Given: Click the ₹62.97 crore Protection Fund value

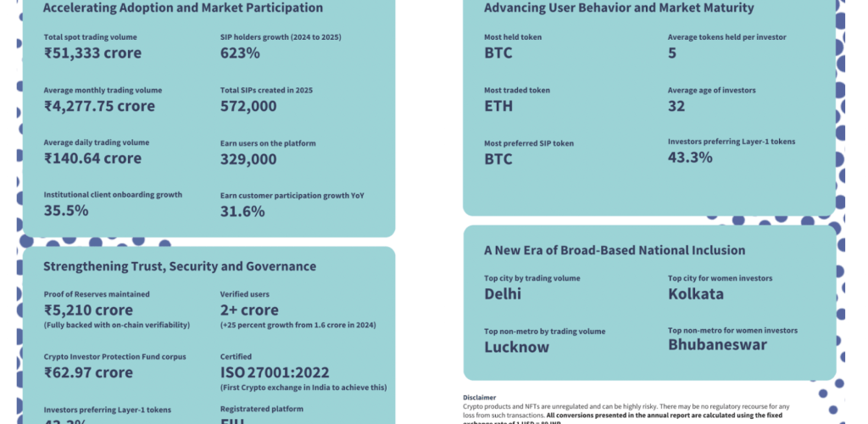Looking at the screenshot, I should pyautogui.click(x=88, y=372).
